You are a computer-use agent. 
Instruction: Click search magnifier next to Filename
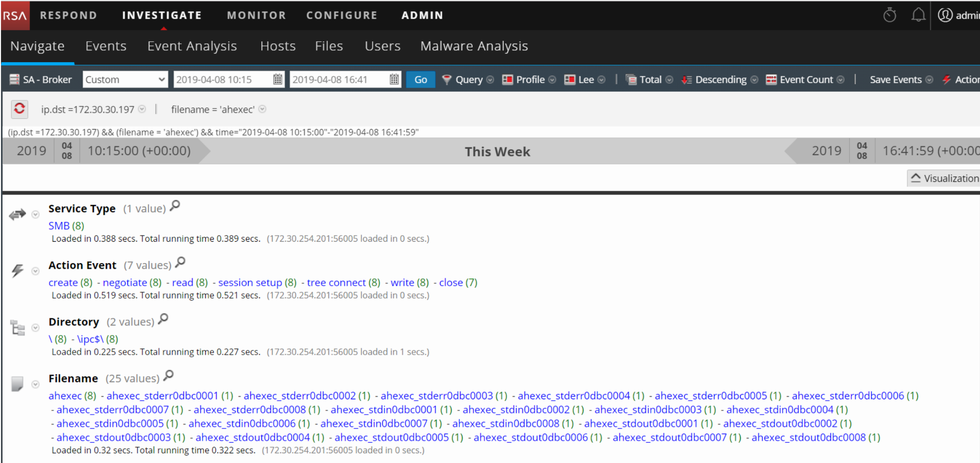click(x=168, y=376)
